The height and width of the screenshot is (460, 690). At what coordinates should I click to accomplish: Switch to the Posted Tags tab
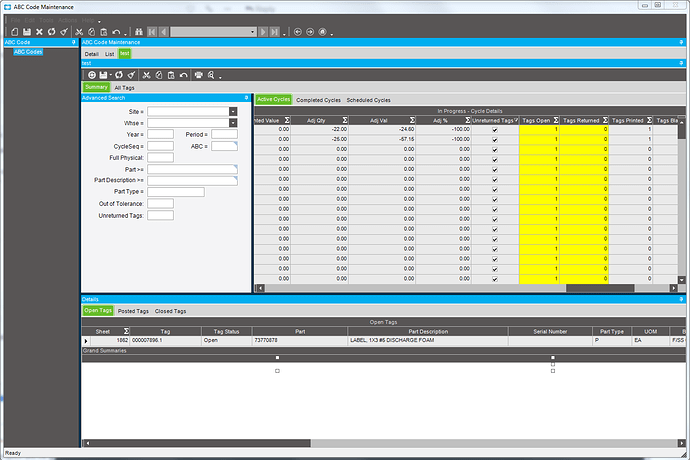133,311
